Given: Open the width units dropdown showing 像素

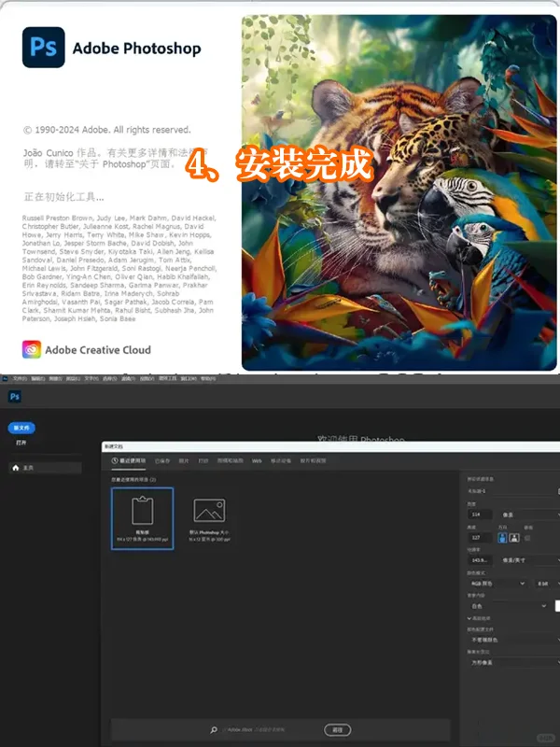Looking at the screenshot, I should pos(529,514).
